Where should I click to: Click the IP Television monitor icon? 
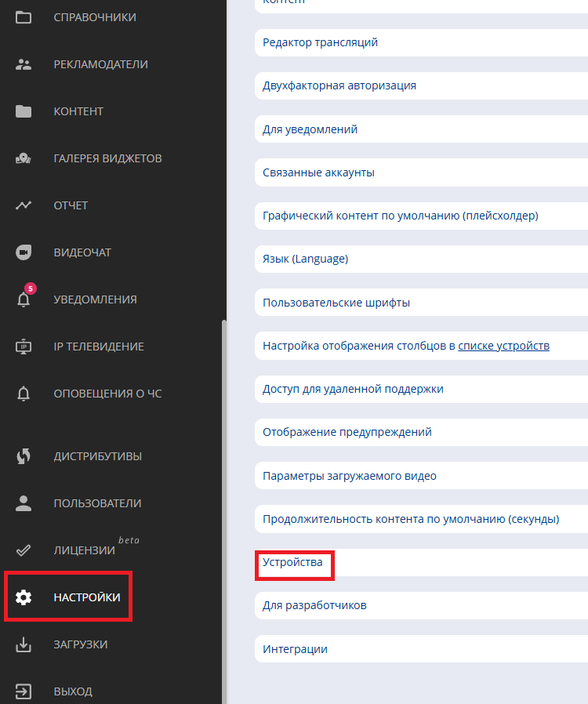point(24,347)
